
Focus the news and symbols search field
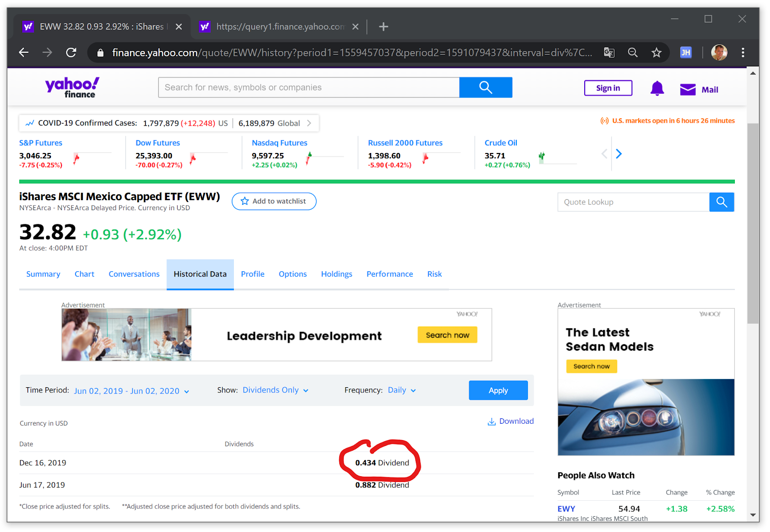308,88
